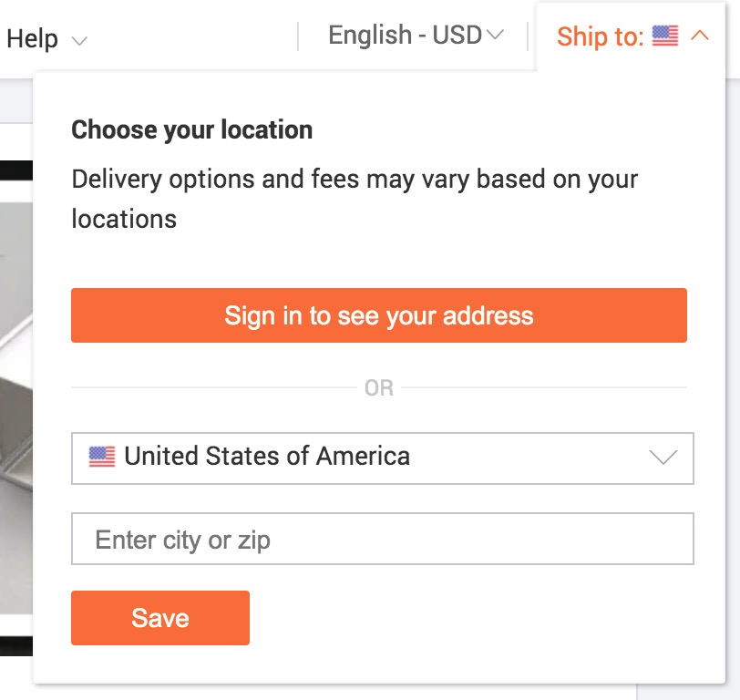The height and width of the screenshot is (700, 740).
Task: Click the US flag next to Ship to
Action: coord(665,36)
